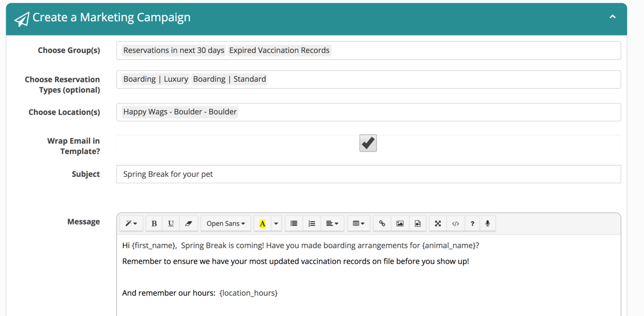Click the line starting 'Hi {first_name}'
Viewport: 644px width, 316px height.
(301, 246)
